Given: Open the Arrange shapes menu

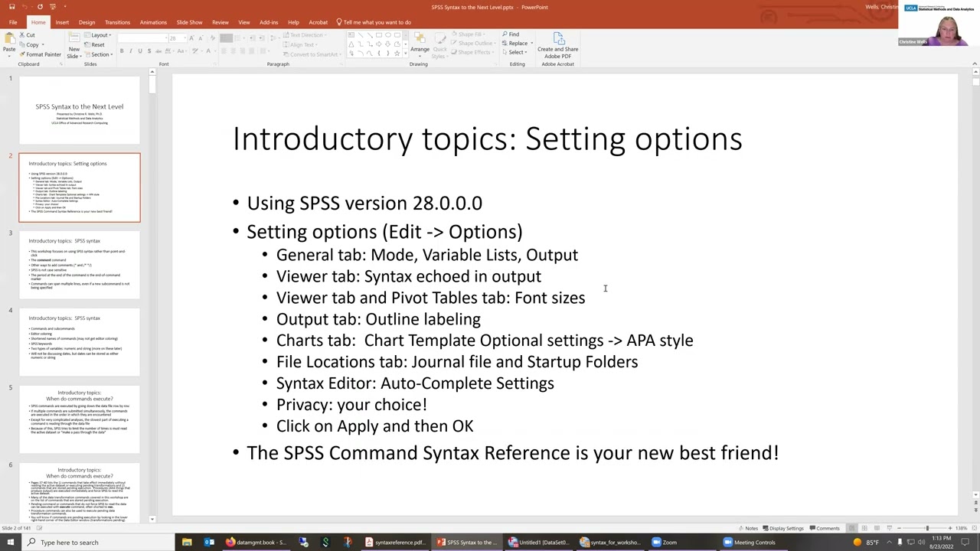Looking at the screenshot, I should tap(420, 44).
